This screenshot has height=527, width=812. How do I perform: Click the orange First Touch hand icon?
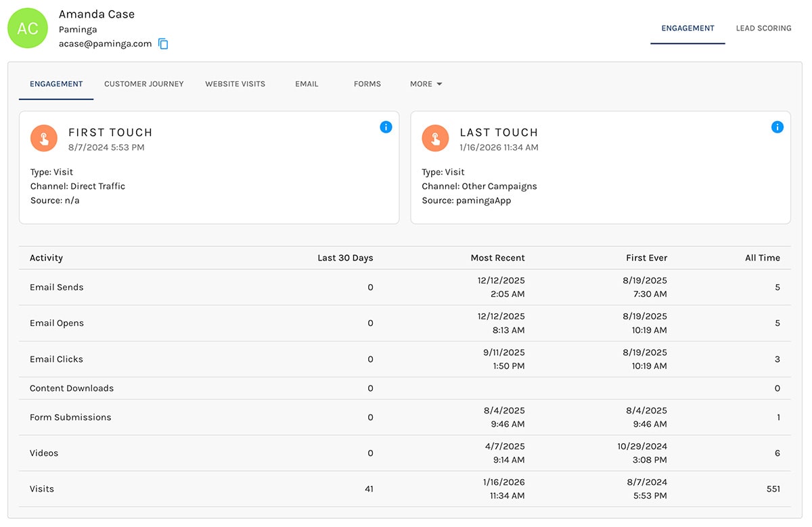43,137
